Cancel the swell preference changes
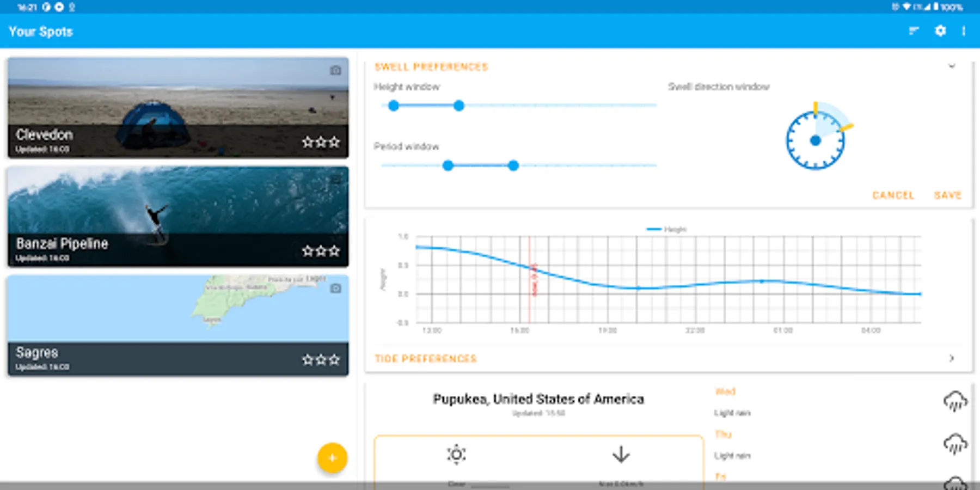 pyautogui.click(x=893, y=195)
